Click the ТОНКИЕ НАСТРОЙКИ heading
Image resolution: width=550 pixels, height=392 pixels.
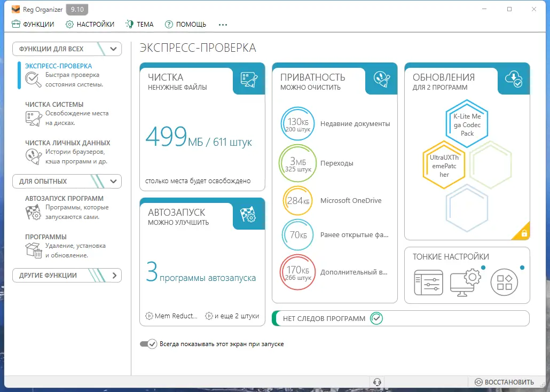[451, 257]
